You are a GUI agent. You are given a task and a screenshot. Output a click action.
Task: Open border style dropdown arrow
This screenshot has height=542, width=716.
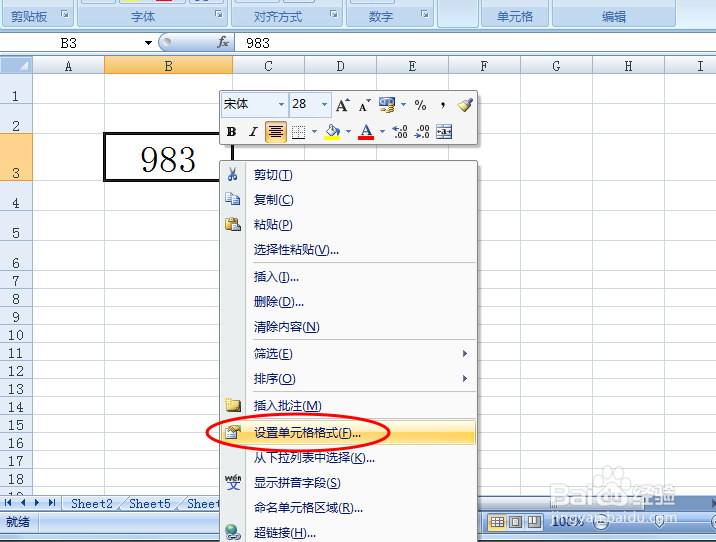click(x=314, y=132)
